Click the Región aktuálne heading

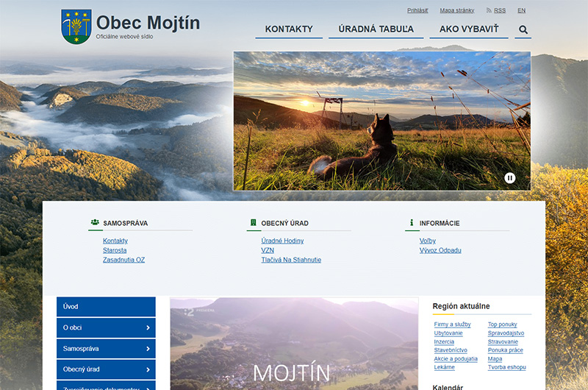tap(461, 306)
